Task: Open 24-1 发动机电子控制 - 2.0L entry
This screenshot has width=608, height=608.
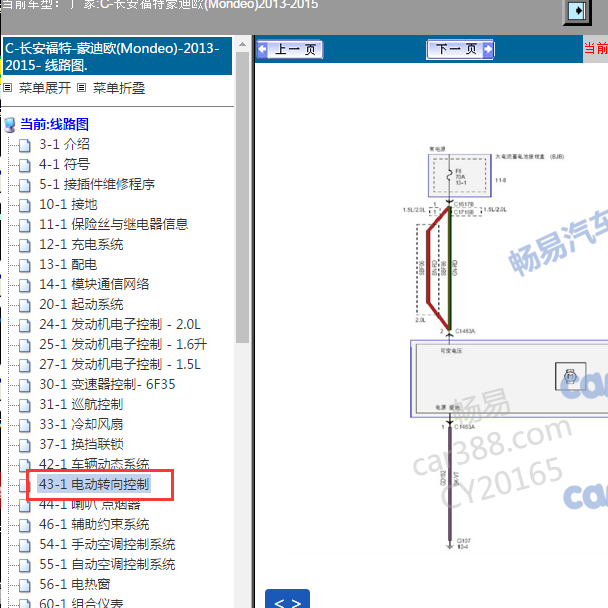Action: point(120,324)
